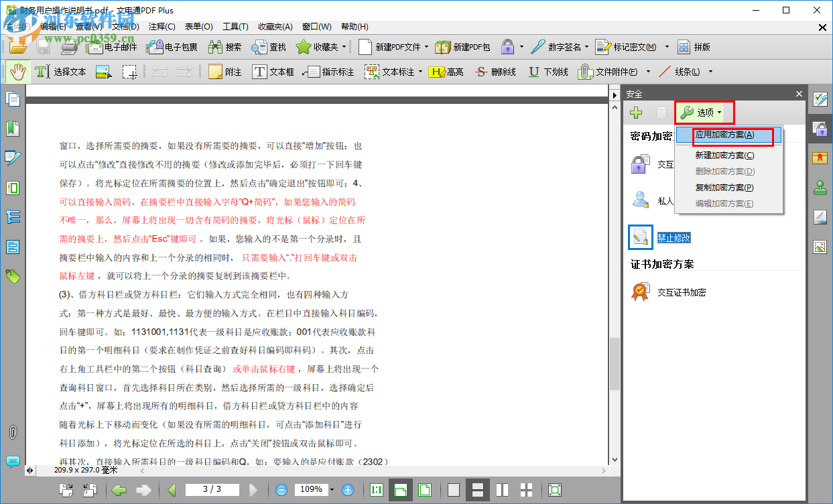
Task: Open the 文档 menu
Action: click(x=126, y=26)
